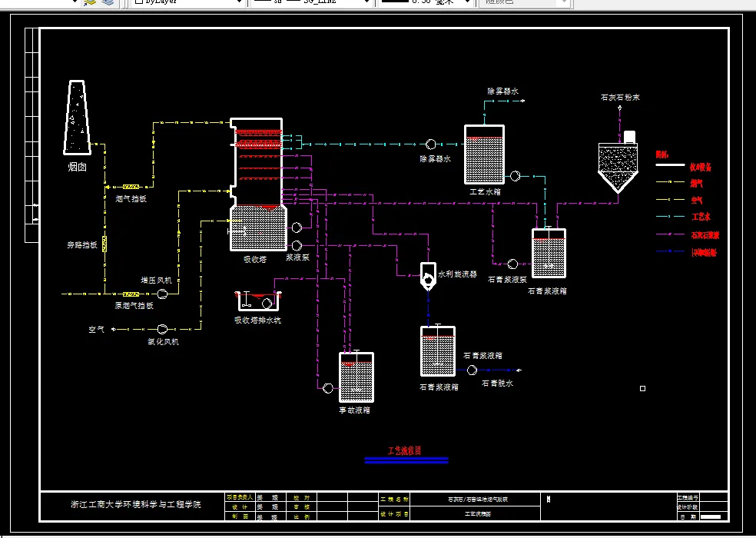Image resolution: width=756 pixels, height=538 pixels.
Task: Click the 烟气挡板 label
Action: coord(131,199)
